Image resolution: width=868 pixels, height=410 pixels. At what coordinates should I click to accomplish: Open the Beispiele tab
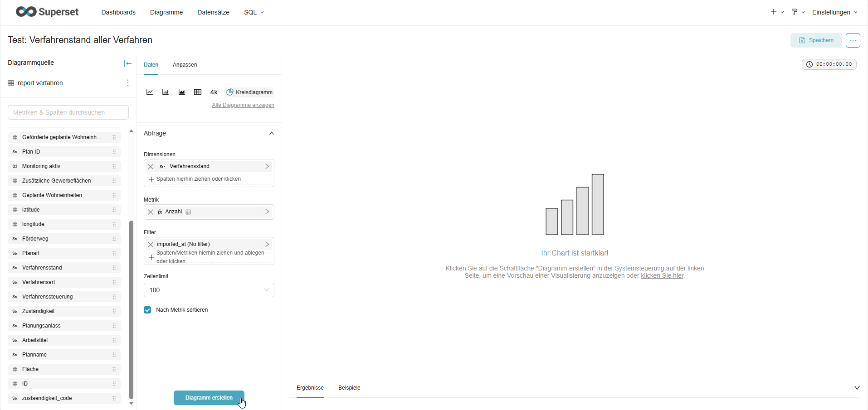[x=349, y=388]
